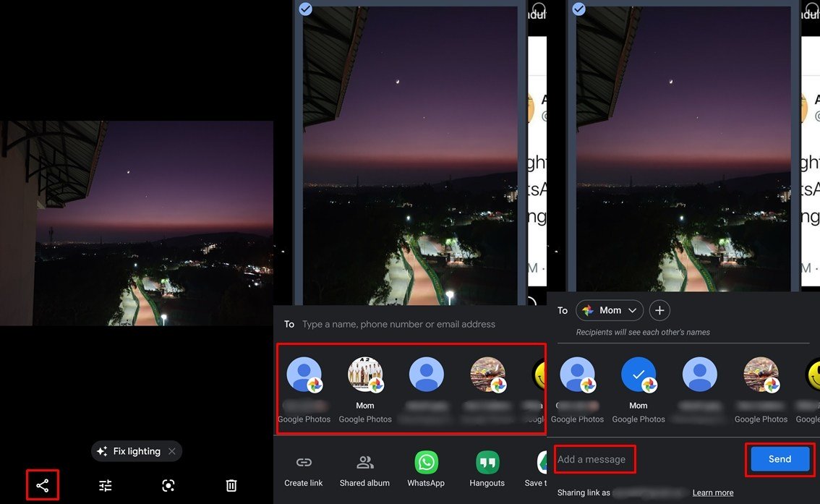Viewport: 820px width, 504px height.
Task: Dismiss the Fix lighting suggestion
Action: click(172, 451)
